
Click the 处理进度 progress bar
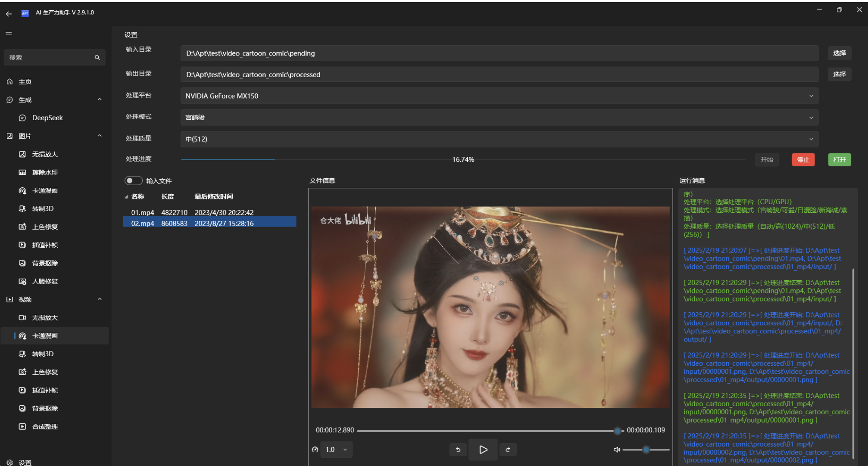click(463, 159)
